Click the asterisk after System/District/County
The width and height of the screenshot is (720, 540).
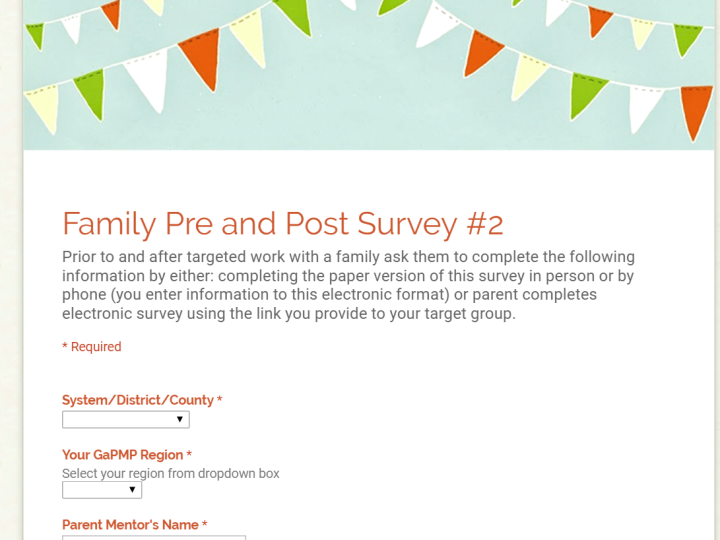[x=219, y=399]
